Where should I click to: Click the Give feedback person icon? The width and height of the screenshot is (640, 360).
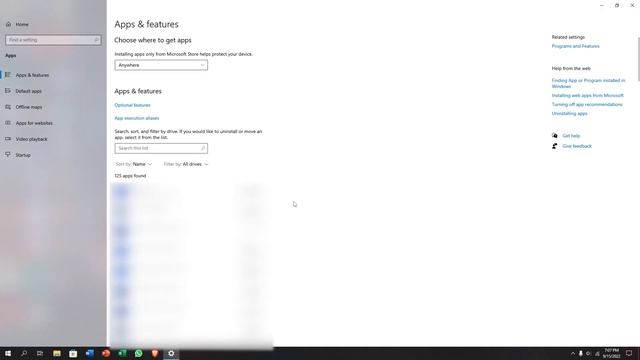point(554,146)
